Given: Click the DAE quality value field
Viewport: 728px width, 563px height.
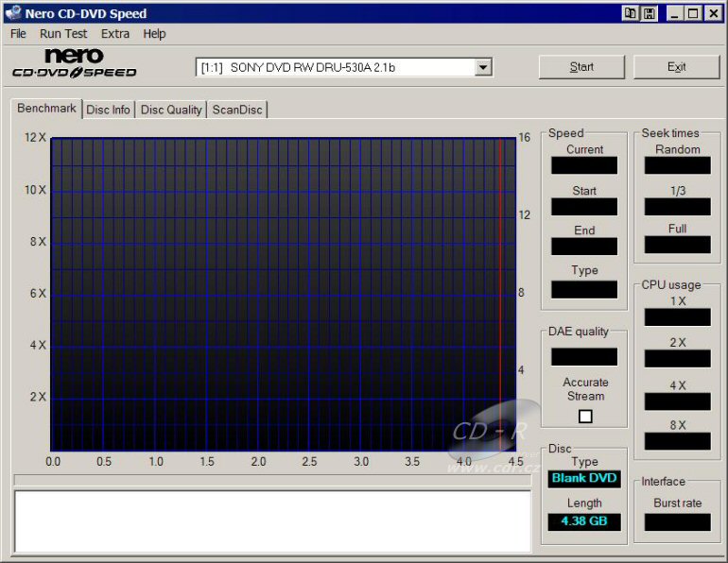Looking at the screenshot, I should coord(584,357).
